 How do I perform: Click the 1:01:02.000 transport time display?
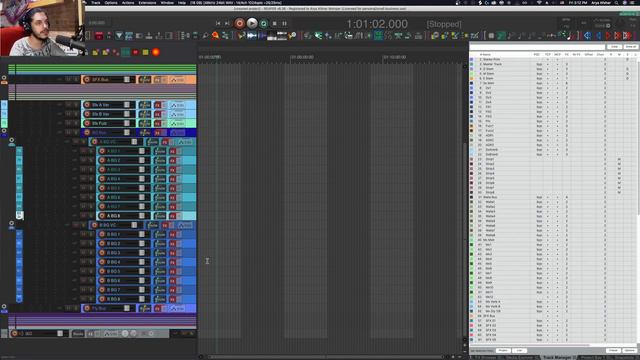click(377, 24)
